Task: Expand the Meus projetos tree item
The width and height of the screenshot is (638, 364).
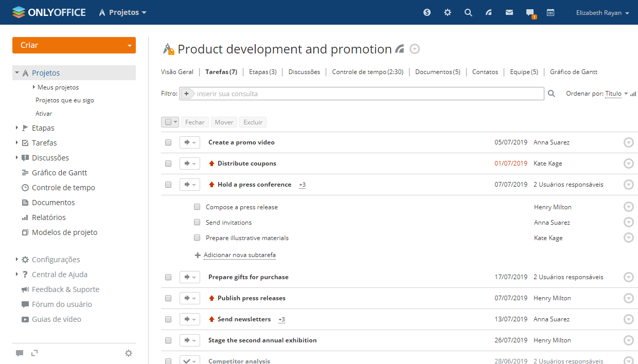Action: pyautogui.click(x=34, y=87)
